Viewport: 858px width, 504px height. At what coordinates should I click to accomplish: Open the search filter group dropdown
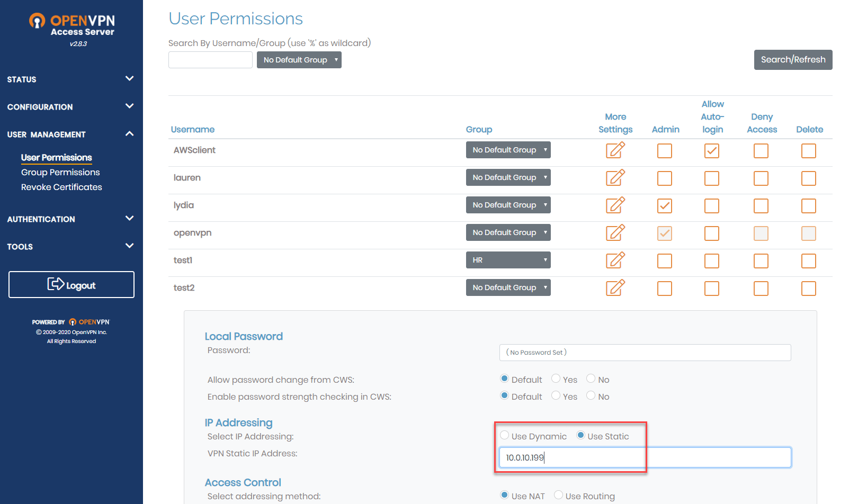click(299, 60)
